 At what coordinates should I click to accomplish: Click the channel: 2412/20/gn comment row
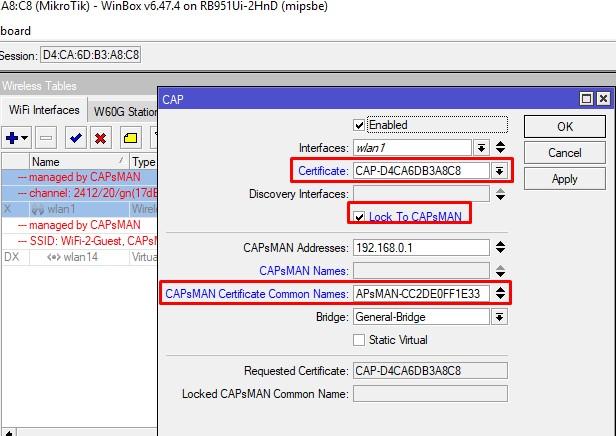tap(79, 193)
